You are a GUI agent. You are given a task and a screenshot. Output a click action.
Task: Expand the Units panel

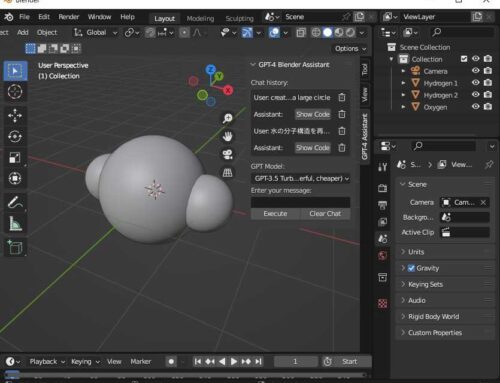[x=445, y=252]
